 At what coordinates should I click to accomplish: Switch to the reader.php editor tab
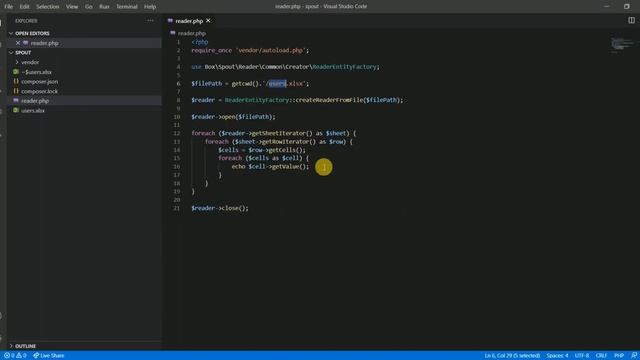(x=189, y=21)
